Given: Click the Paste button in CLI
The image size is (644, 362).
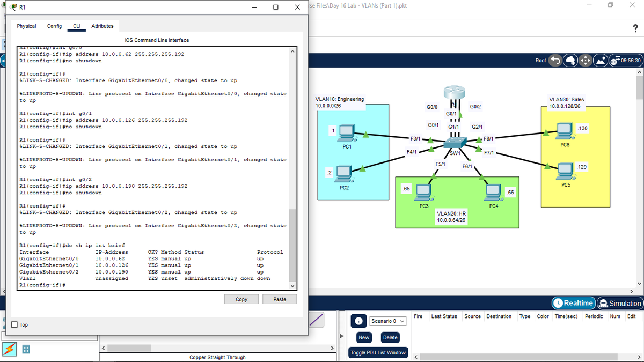Looking at the screenshot, I should (x=280, y=299).
